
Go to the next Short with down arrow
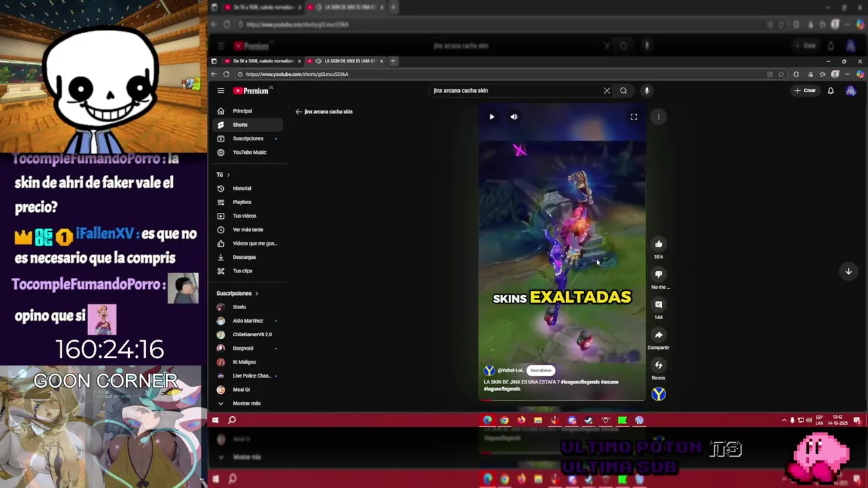(848, 271)
